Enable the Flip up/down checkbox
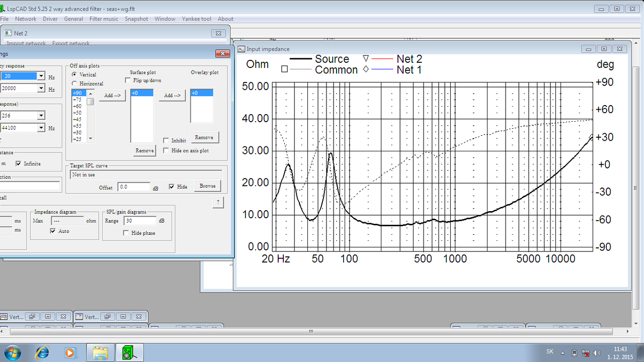Image resolution: width=644 pixels, height=362 pixels. 128,80
